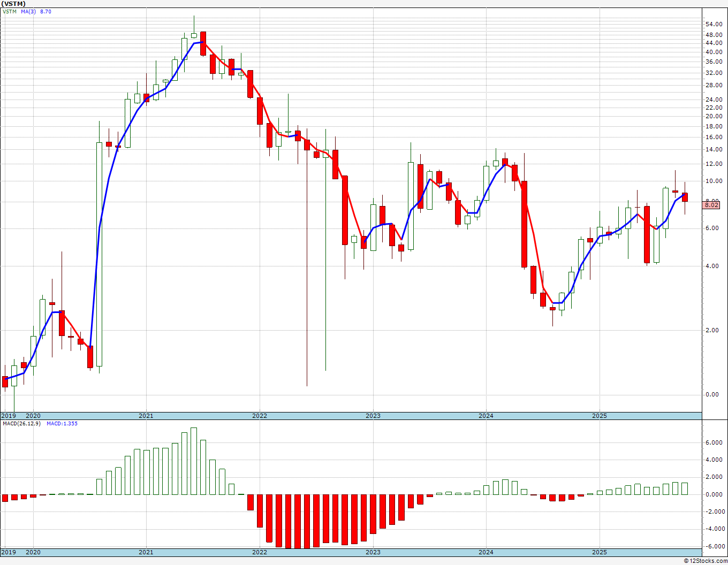Click the 4.00 price axis label

click(711, 266)
